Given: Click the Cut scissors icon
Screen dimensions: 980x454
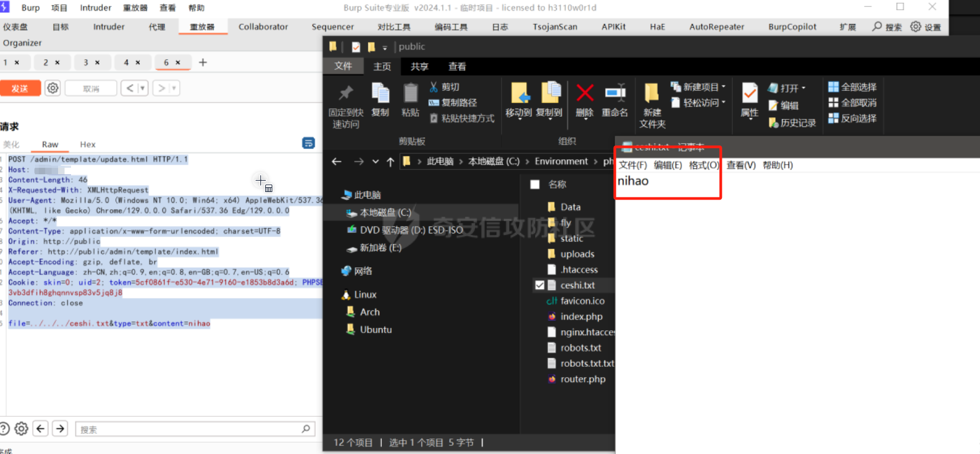Looking at the screenshot, I should tap(434, 87).
